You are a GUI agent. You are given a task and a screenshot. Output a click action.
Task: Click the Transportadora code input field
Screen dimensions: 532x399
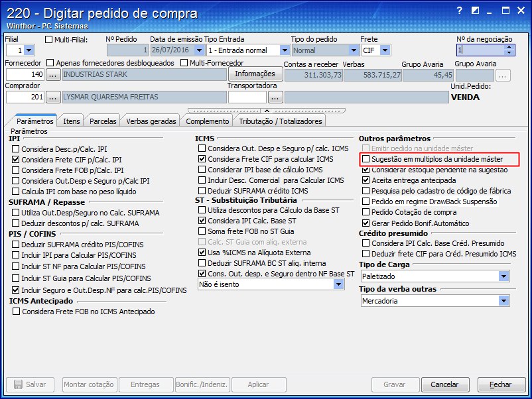(x=247, y=97)
